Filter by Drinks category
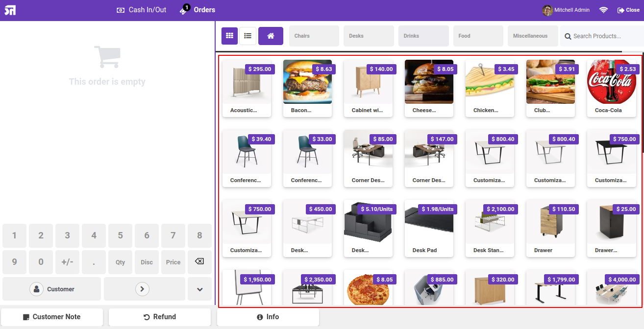644x329 pixels. 424,36
